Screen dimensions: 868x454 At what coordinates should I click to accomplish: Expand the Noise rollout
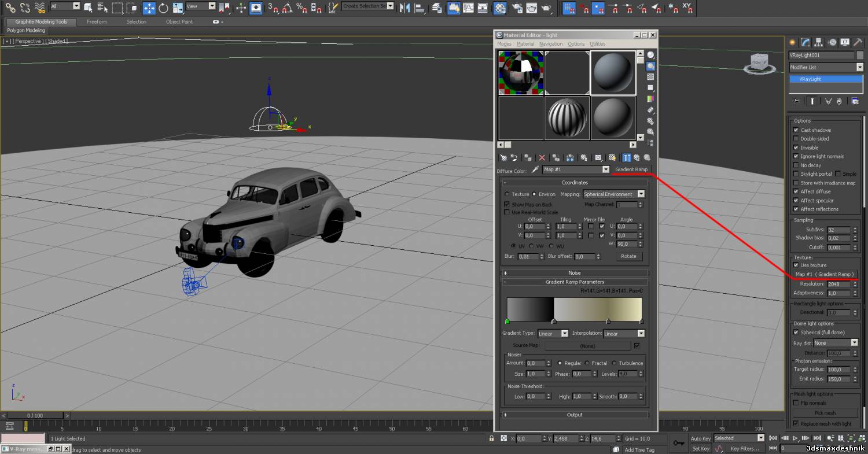pos(575,273)
